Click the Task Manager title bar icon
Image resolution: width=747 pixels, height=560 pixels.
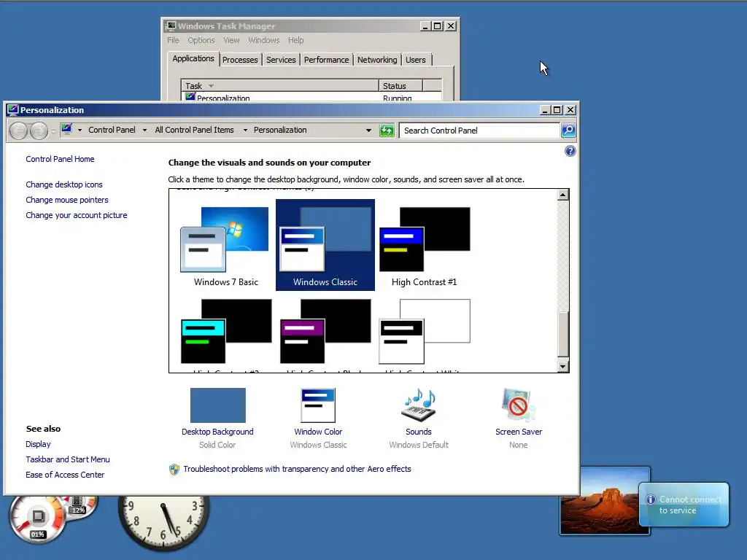click(x=171, y=26)
